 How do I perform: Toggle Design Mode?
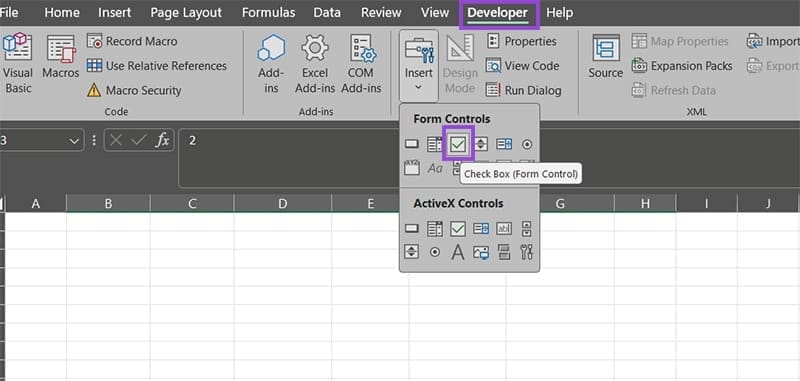point(460,63)
